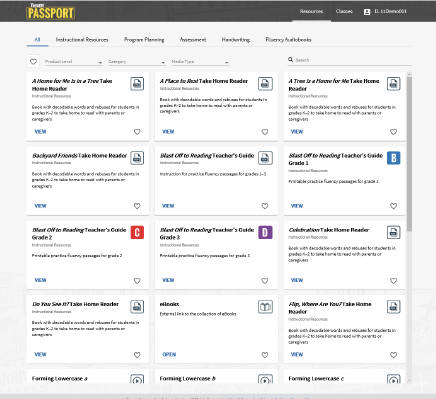
Task: View A Home for Me Is in a Tree reader
Action: (40, 132)
